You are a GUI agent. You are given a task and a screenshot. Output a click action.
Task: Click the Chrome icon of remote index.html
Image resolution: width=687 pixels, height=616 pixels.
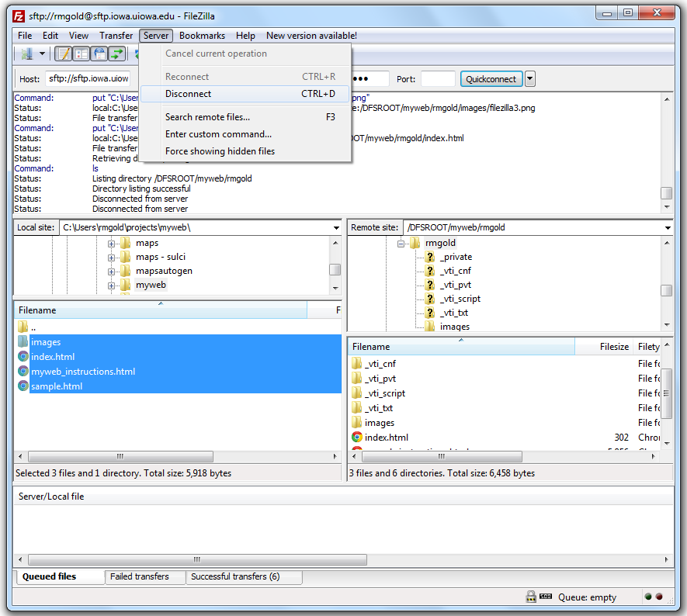click(357, 437)
